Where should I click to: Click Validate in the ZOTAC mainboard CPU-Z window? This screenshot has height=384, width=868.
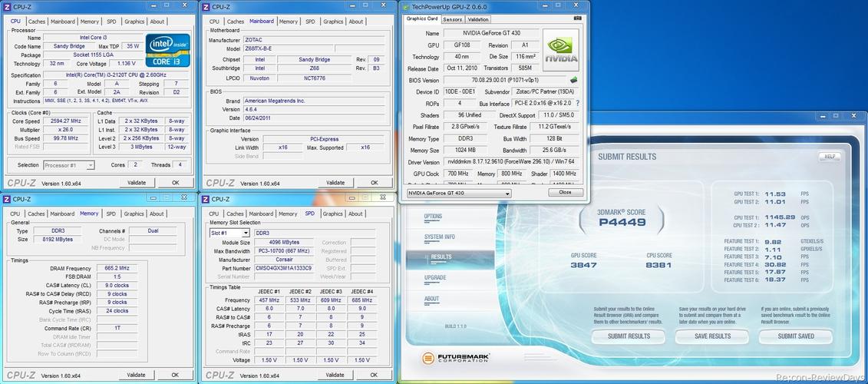pos(335,182)
